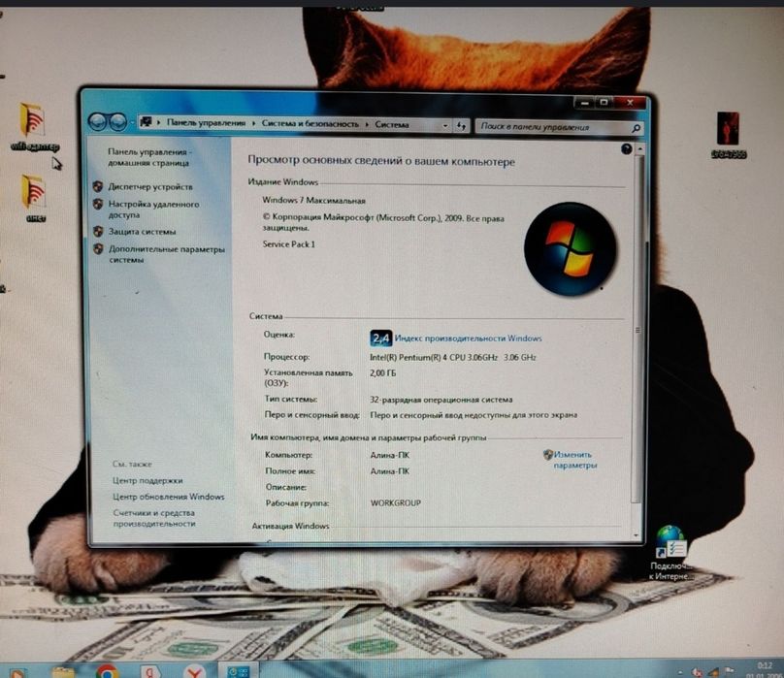Image resolution: width=784 pixels, height=678 pixels.
Task: Click shield icon next to Изменить параметры
Action: click(x=548, y=455)
